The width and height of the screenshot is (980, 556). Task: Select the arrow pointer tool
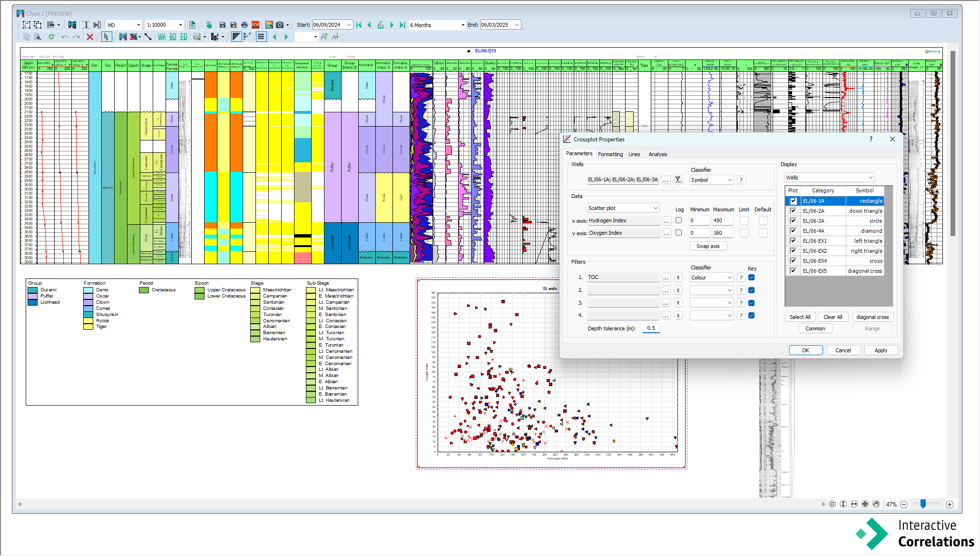tap(106, 37)
